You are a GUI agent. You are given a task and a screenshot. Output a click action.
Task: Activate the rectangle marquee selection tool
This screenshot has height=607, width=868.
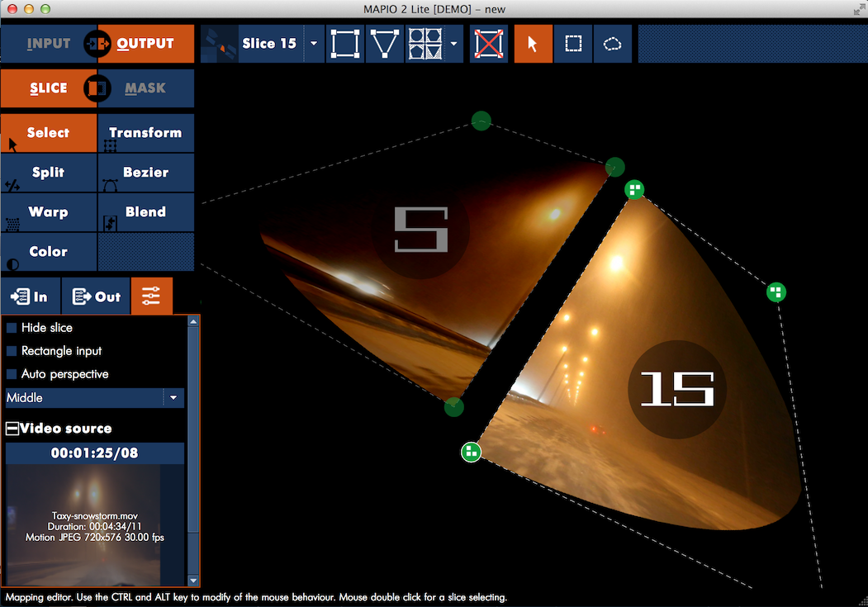(x=572, y=43)
